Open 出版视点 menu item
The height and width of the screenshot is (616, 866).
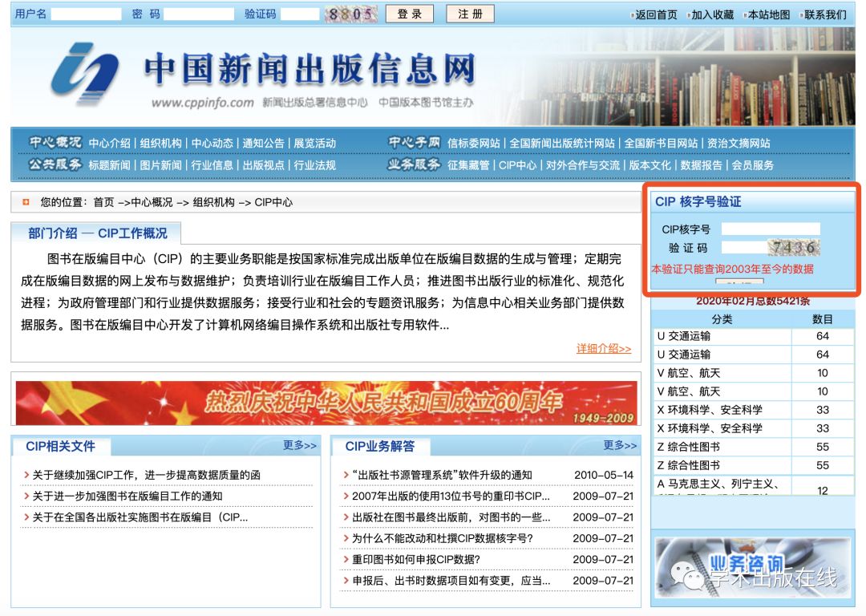pyautogui.click(x=264, y=165)
